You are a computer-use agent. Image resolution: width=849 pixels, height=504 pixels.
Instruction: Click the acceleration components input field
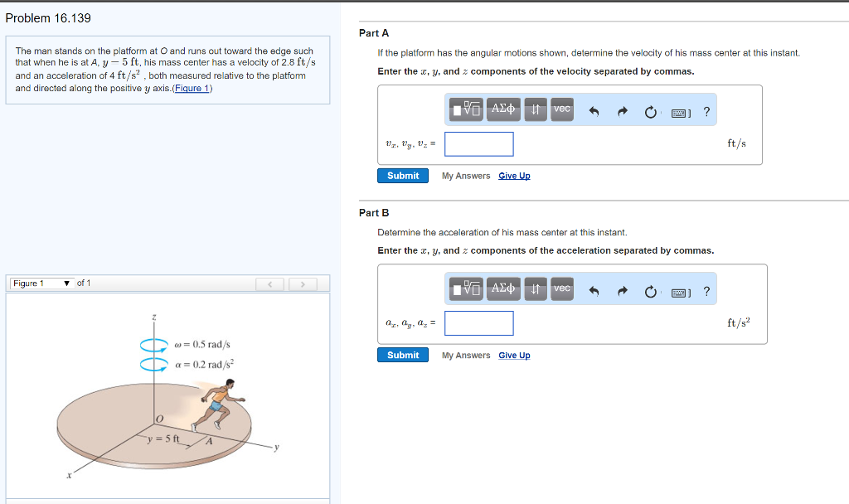[x=478, y=323]
